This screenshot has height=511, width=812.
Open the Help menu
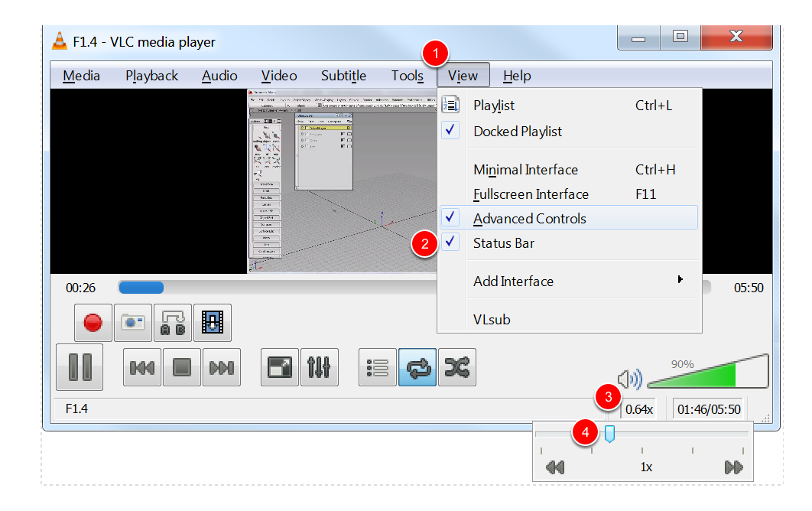pyautogui.click(x=517, y=76)
